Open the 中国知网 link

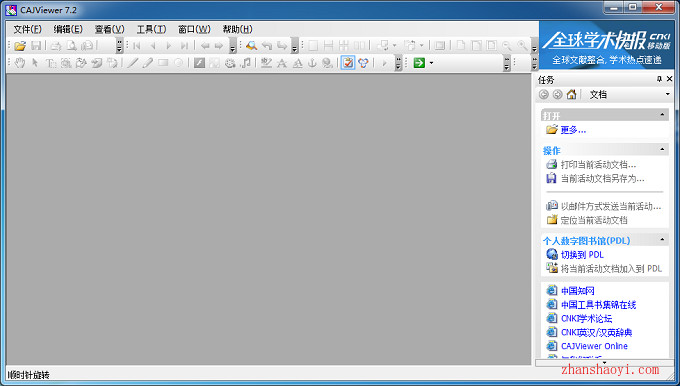coord(578,291)
